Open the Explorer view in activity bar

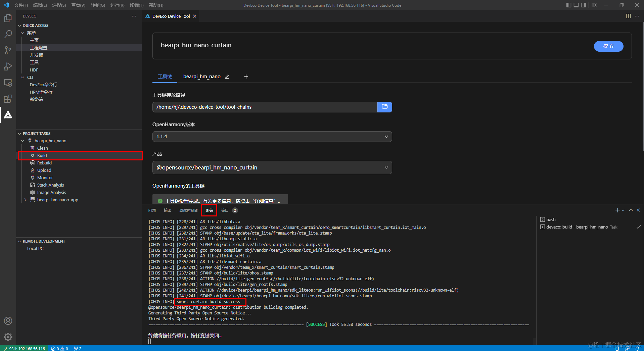8,18
